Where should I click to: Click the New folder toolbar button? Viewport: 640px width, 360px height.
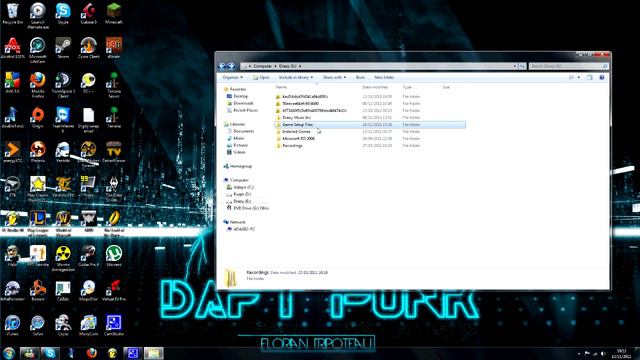tap(384, 77)
